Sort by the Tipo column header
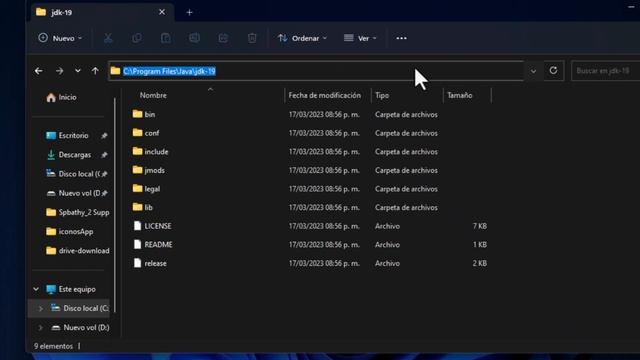This screenshot has height=360, width=640. click(x=382, y=95)
